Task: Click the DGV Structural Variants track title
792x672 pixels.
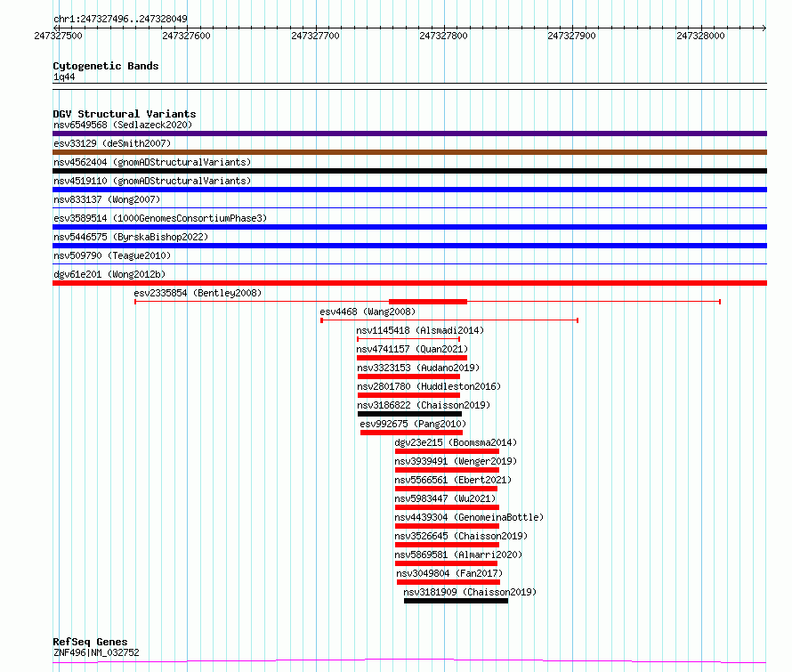Action: point(124,114)
